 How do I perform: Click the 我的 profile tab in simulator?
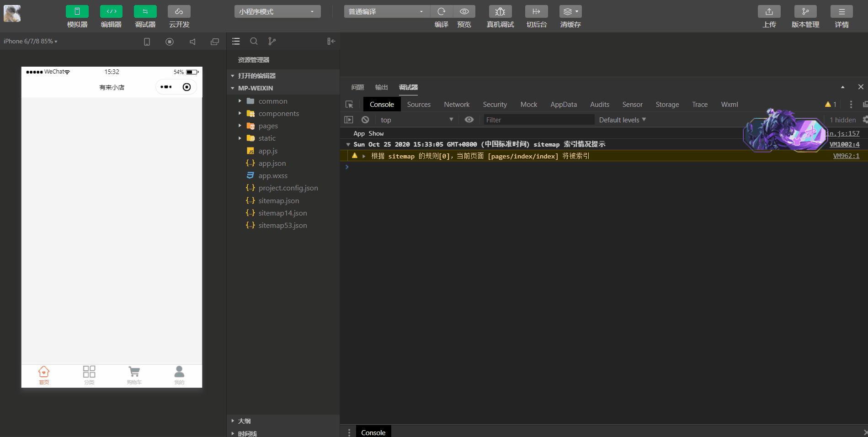point(179,376)
